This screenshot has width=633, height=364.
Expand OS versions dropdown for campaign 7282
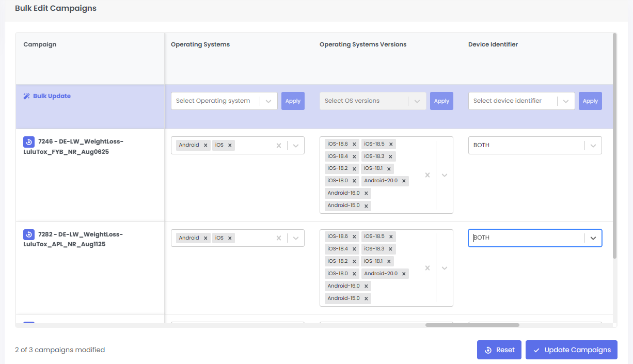pyautogui.click(x=445, y=268)
